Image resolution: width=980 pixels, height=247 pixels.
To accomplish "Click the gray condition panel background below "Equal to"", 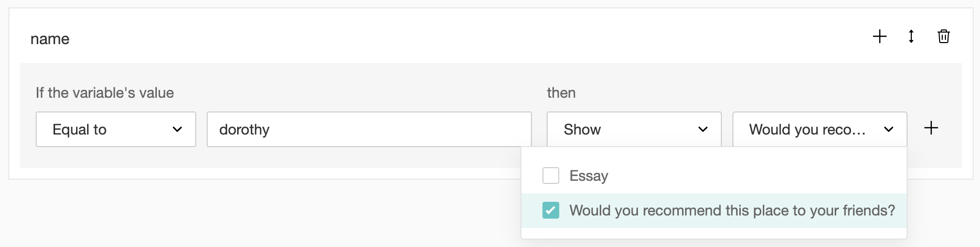I will click(x=115, y=158).
